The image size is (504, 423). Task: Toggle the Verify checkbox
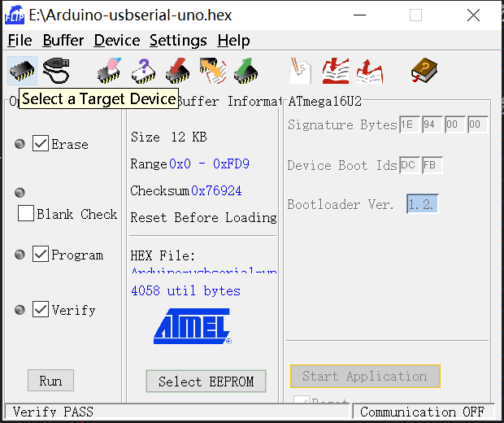[41, 309]
